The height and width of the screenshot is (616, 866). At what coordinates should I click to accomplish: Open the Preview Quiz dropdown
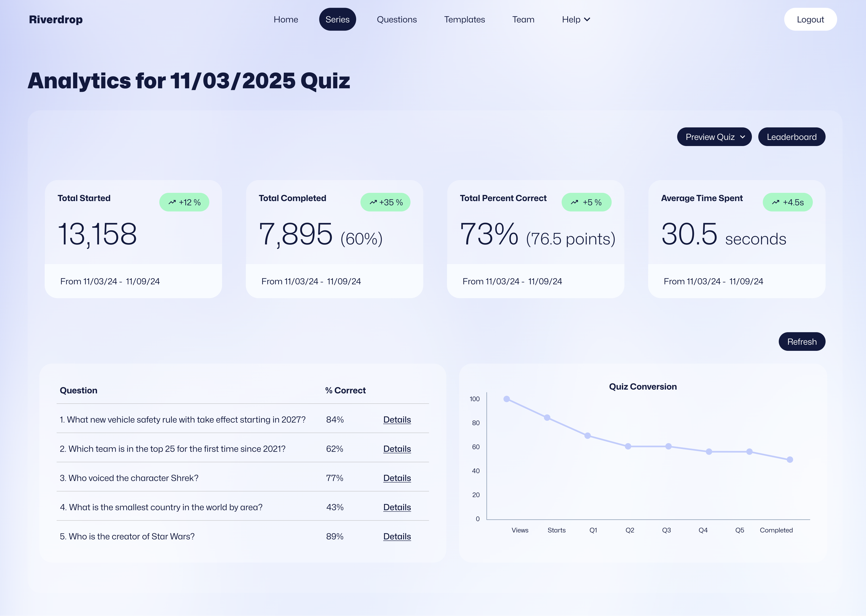point(714,137)
